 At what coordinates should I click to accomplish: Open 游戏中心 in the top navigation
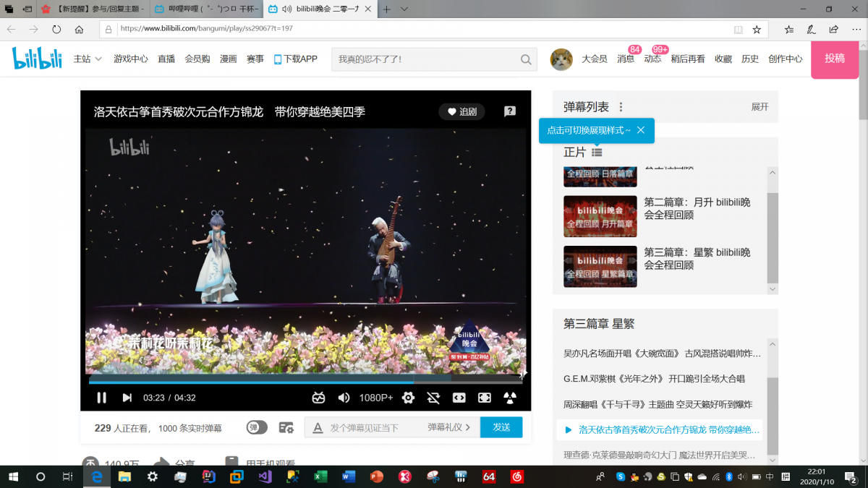tap(131, 59)
